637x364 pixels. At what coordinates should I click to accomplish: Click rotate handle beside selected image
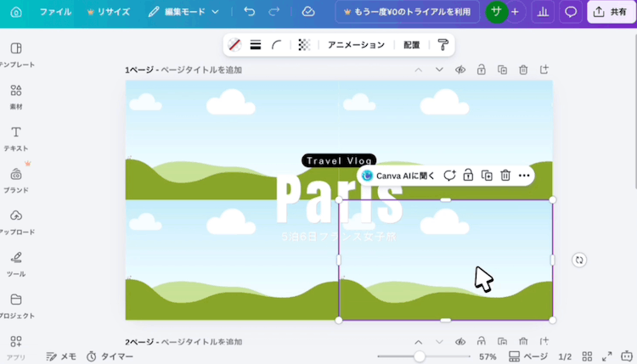(579, 260)
